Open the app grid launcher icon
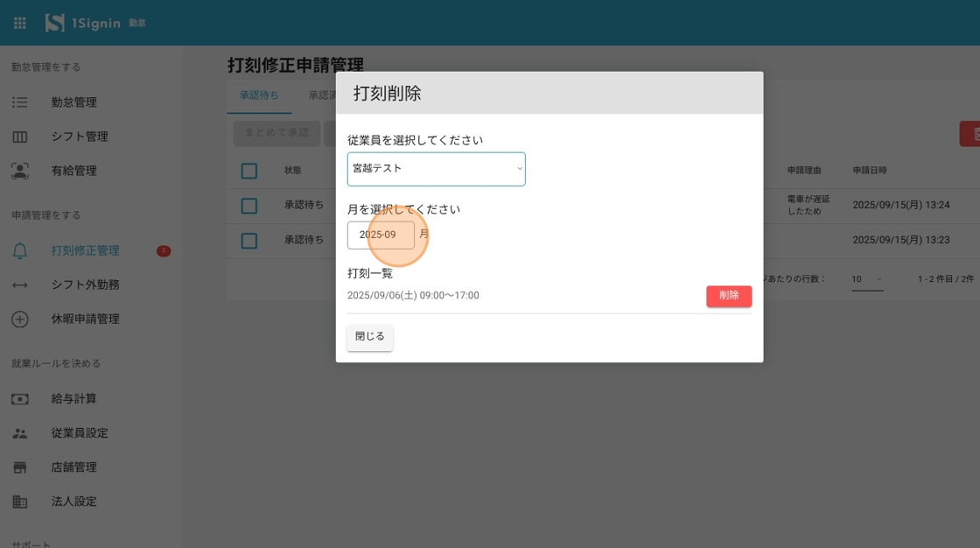 point(20,23)
